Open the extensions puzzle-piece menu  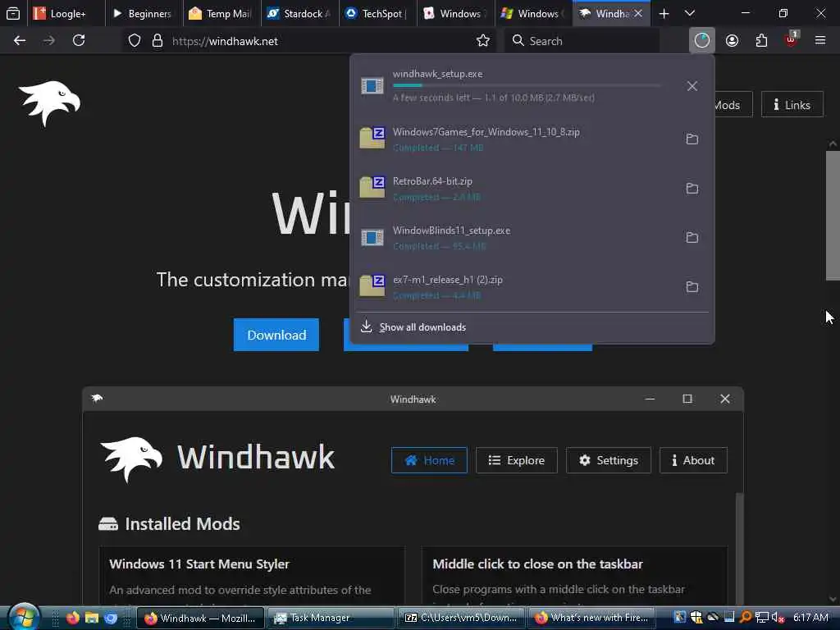[761, 41]
